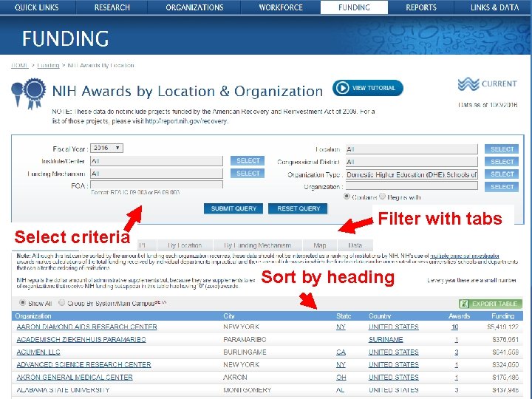Sort table by City heading
Viewport: 532px width, 399px height.
pyautogui.click(x=229, y=316)
